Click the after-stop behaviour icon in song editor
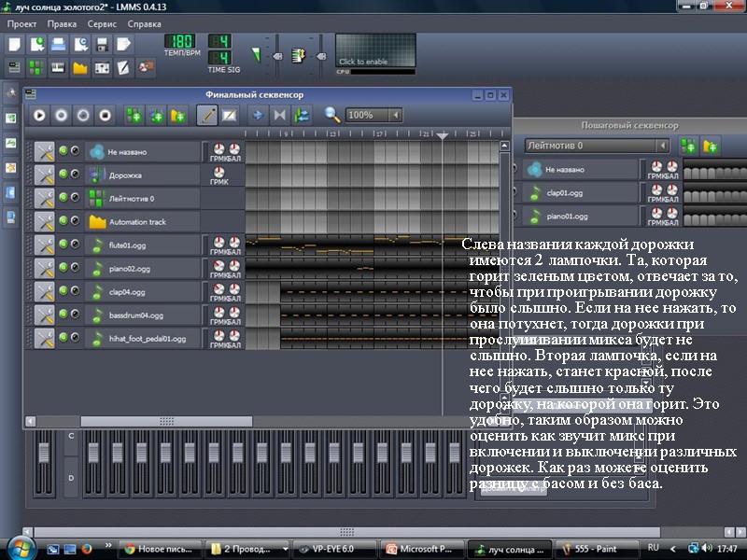The image size is (747, 560). pyautogui.click(x=302, y=115)
